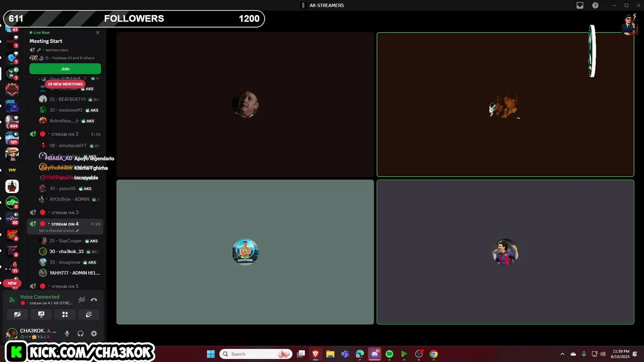Open Task View on taskbar
The image size is (644, 362).
pyautogui.click(x=301, y=354)
